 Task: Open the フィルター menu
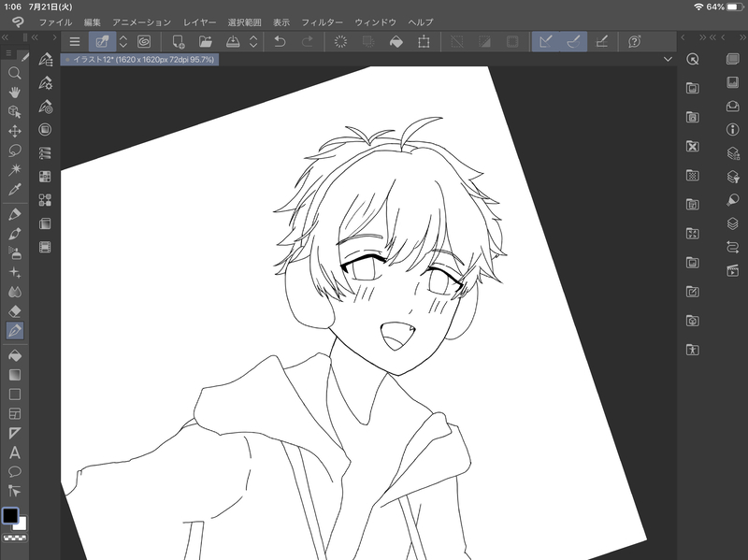pyautogui.click(x=322, y=22)
